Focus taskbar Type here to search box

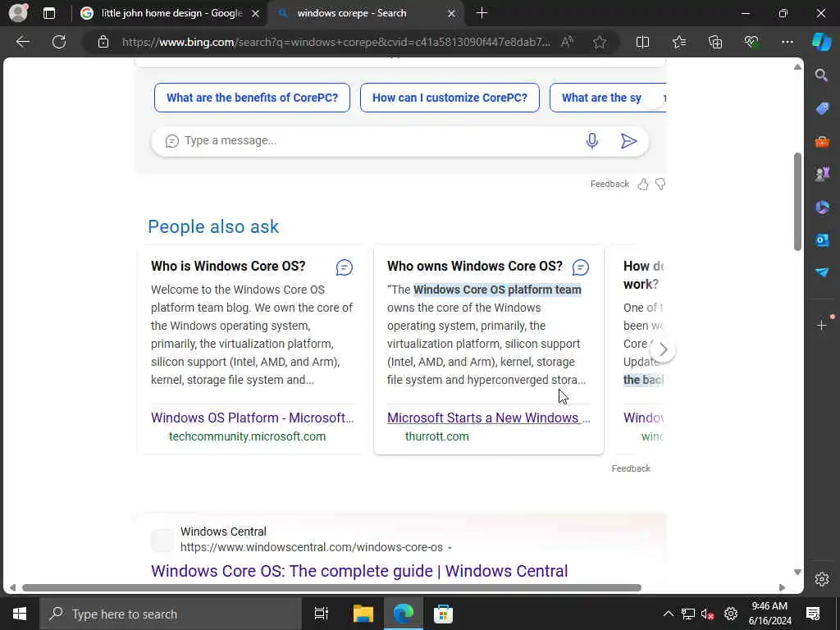coord(171,614)
